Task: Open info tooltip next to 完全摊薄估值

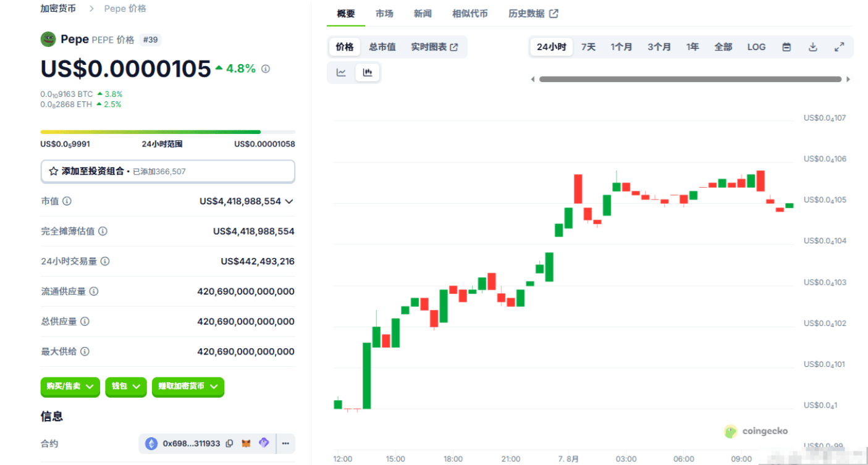Action: [x=103, y=231]
